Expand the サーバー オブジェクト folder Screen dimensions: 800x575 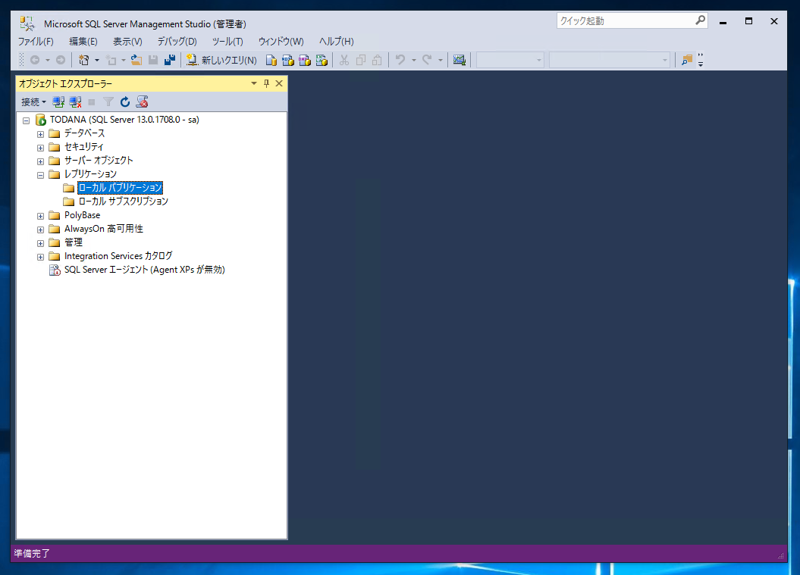[40, 162]
